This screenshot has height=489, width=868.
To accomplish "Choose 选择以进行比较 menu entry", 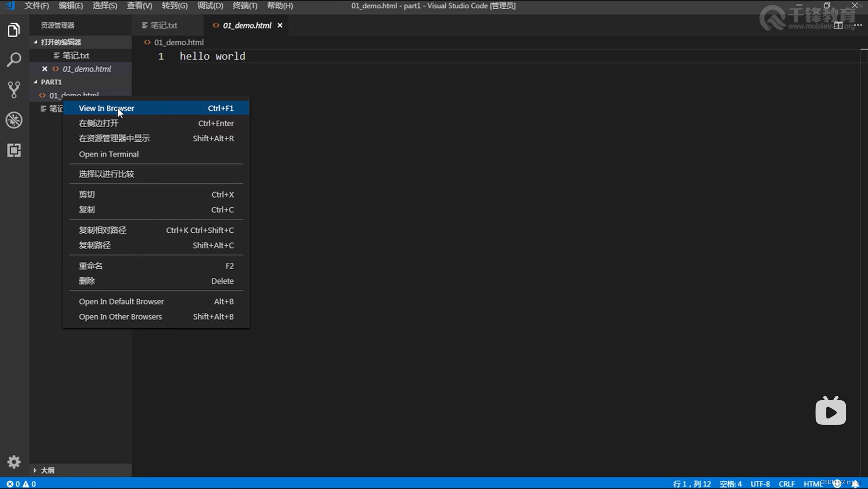I will coord(156,174).
